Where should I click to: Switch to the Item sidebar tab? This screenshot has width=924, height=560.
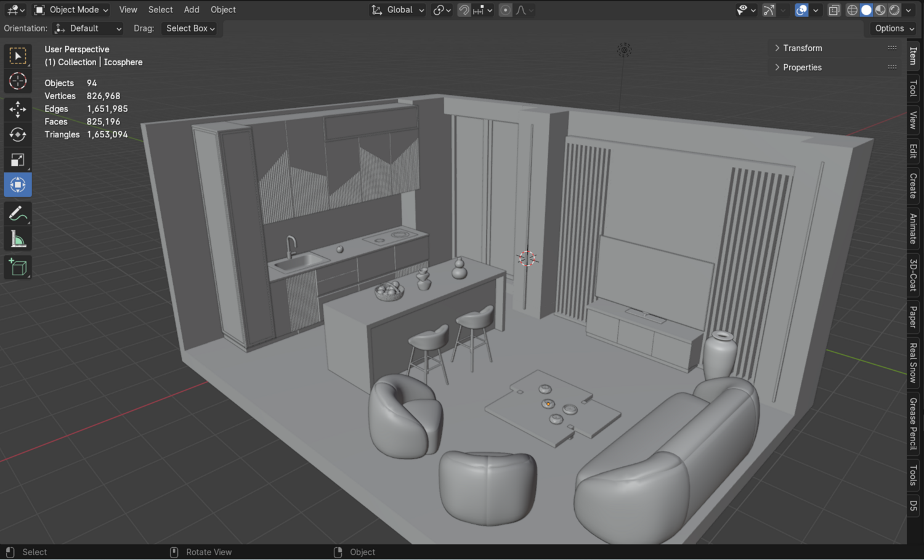tap(914, 56)
